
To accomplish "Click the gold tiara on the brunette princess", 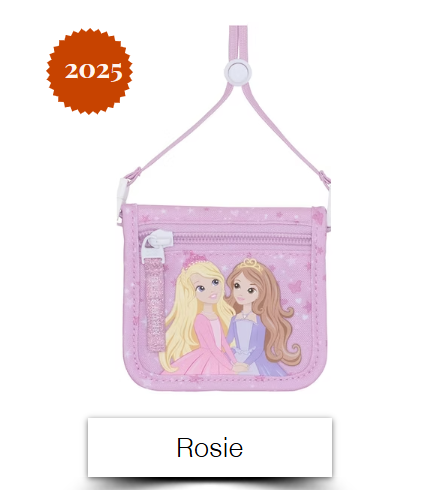I will coord(250,264).
